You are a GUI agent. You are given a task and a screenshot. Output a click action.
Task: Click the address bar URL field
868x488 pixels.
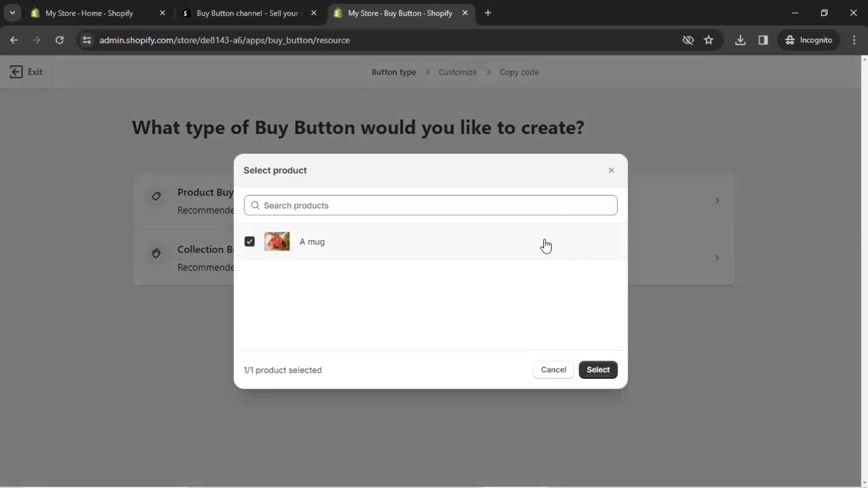[x=225, y=40]
